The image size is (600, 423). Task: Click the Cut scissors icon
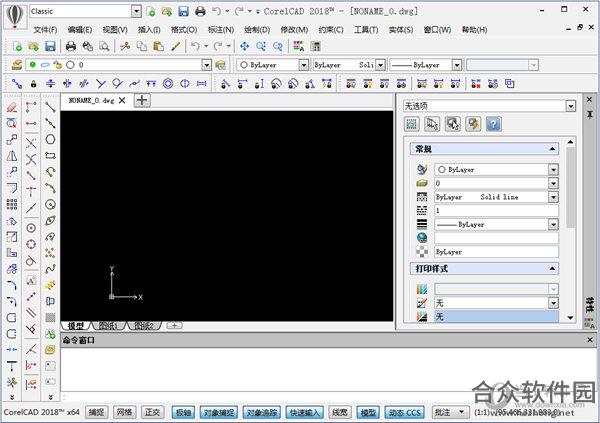[x=125, y=47]
